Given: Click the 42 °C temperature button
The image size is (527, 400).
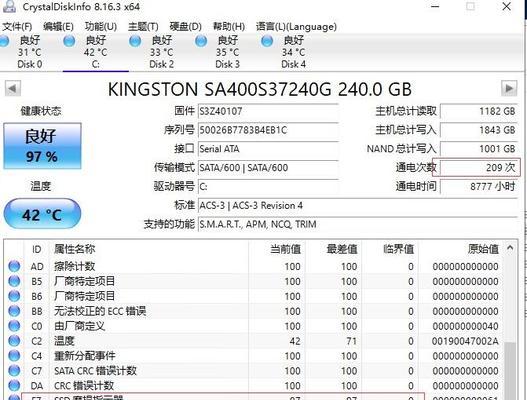Looking at the screenshot, I should pyautogui.click(x=42, y=214).
